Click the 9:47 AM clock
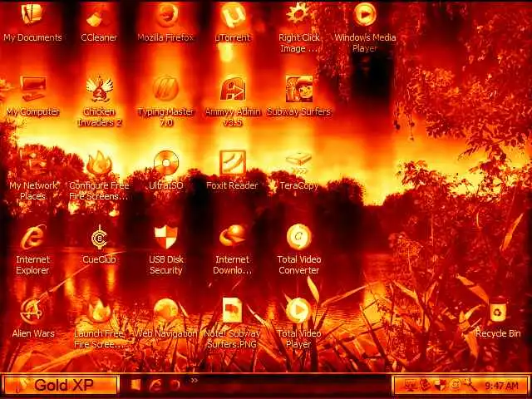 (x=501, y=386)
